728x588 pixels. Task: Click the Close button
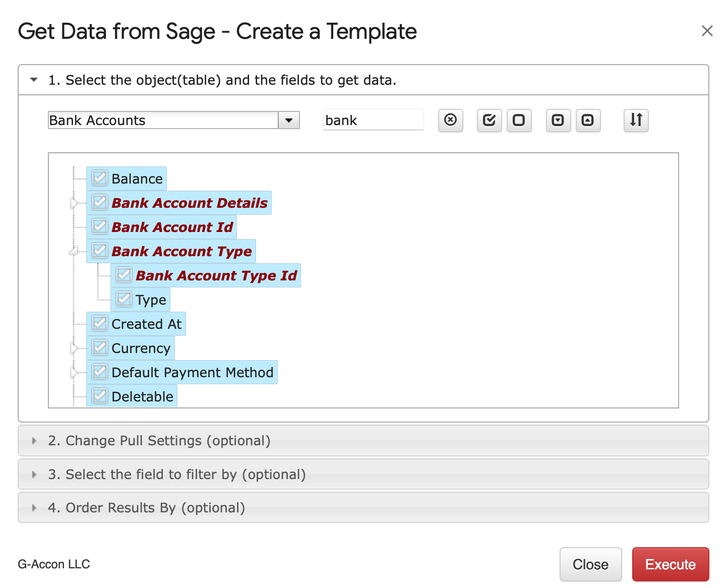pyautogui.click(x=590, y=564)
